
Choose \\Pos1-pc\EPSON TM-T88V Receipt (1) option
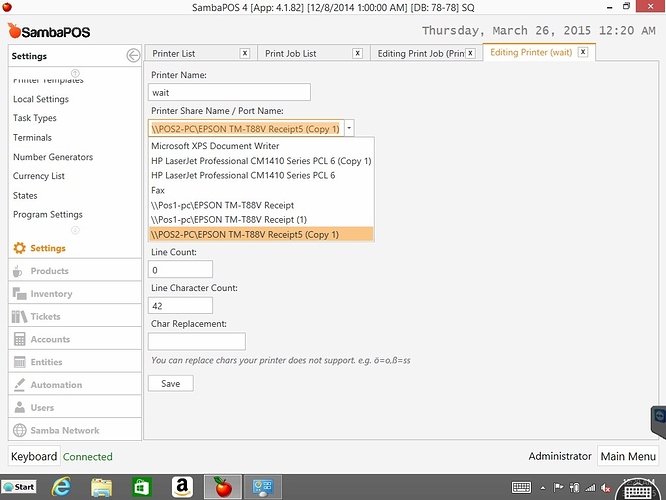261,220
